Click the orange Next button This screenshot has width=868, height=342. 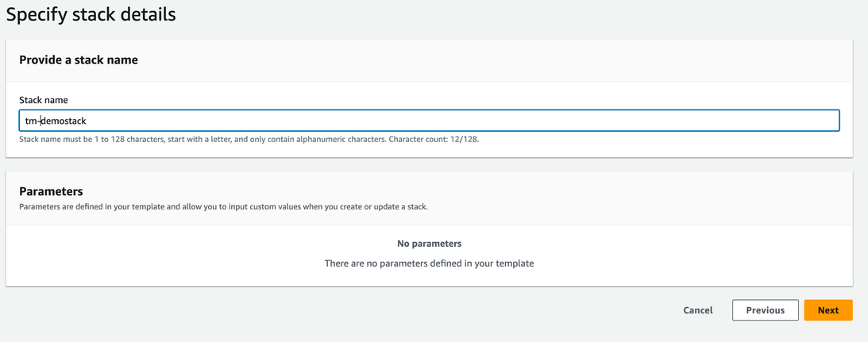click(827, 310)
